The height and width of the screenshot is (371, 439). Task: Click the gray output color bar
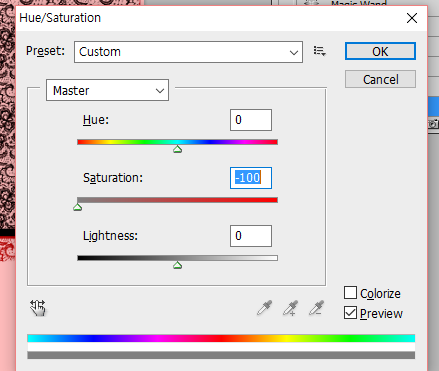[x=221, y=355]
